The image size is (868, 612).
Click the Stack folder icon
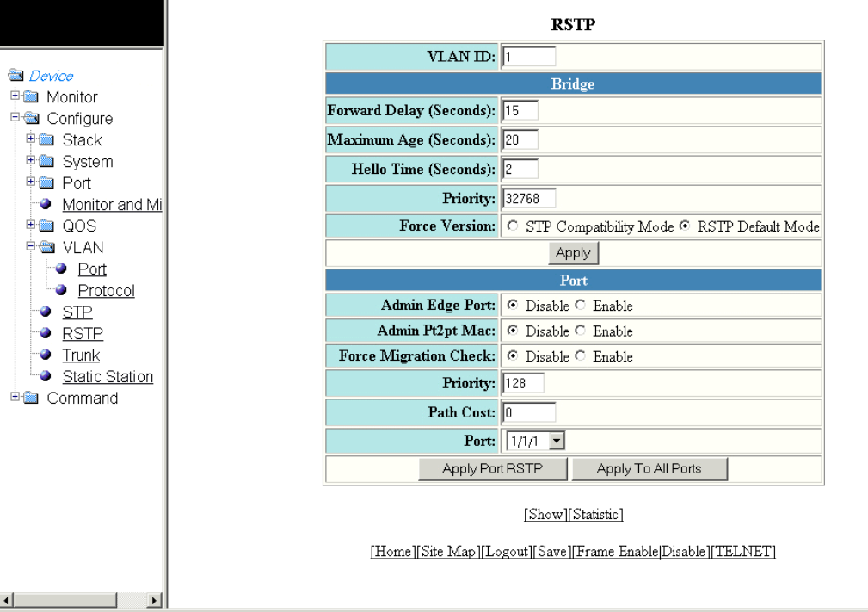[46, 139]
